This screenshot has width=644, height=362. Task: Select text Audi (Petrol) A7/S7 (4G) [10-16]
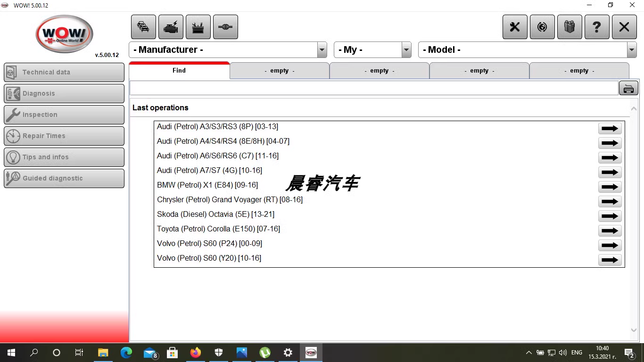click(209, 171)
